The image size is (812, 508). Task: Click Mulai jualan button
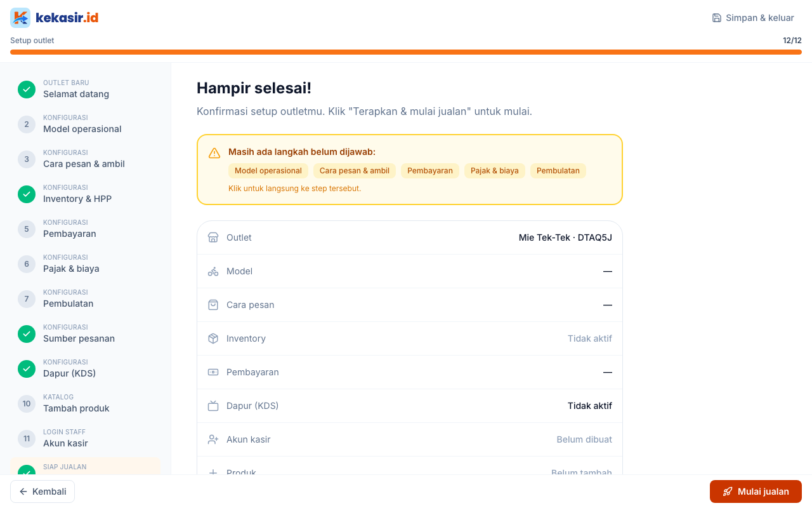[x=756, y=491]
